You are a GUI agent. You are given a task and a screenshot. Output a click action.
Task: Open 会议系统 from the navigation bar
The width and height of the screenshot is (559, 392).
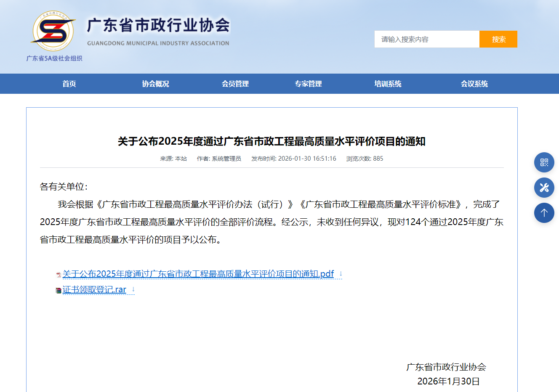coord(474,84)
